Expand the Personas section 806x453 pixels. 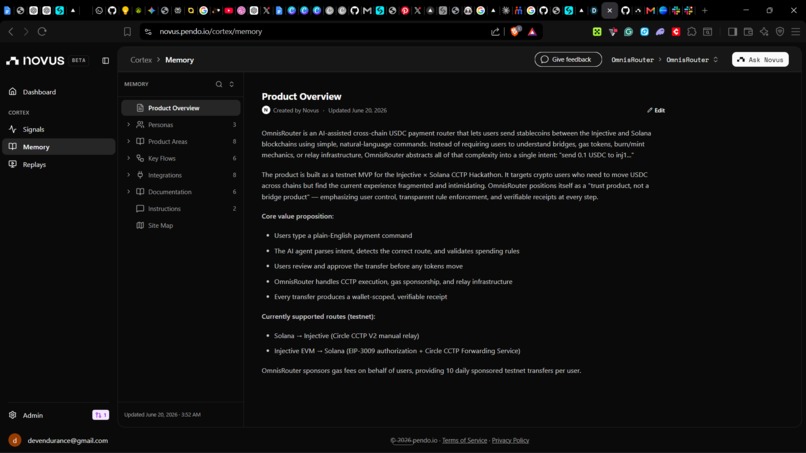coord(129,124)
